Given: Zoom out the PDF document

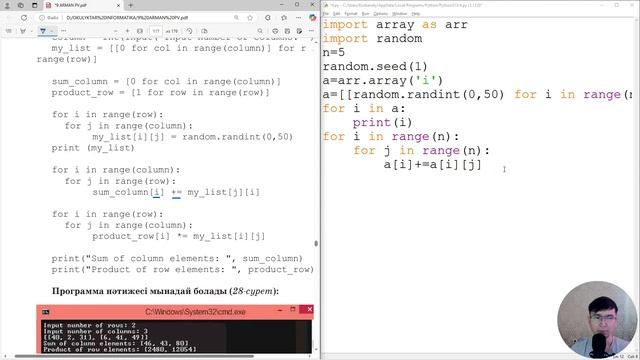Looking at the screenshot, I should pos(116,31).
